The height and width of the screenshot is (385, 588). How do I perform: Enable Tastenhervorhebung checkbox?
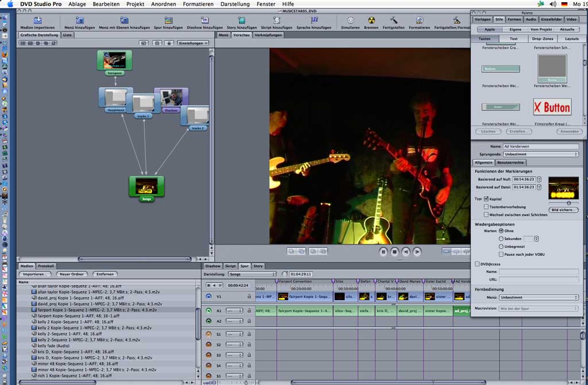pyautogui.click(x=486, y=207)
